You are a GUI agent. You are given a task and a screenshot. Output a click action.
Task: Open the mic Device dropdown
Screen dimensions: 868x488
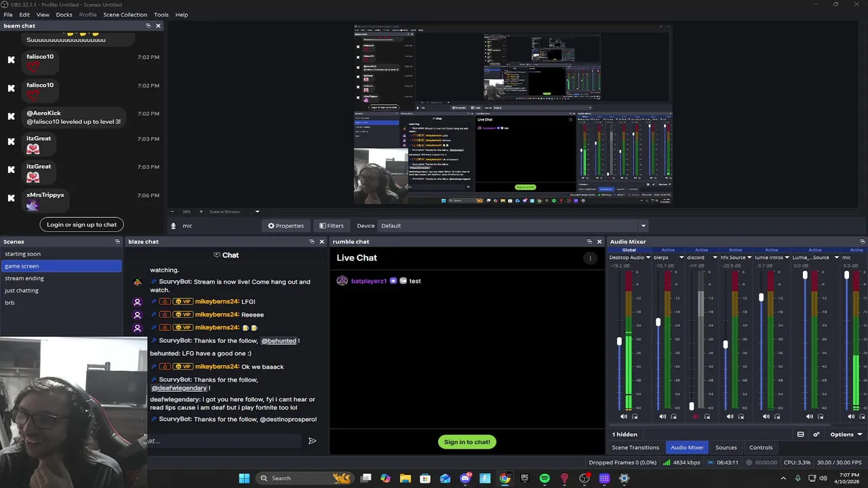coord(513,226)
